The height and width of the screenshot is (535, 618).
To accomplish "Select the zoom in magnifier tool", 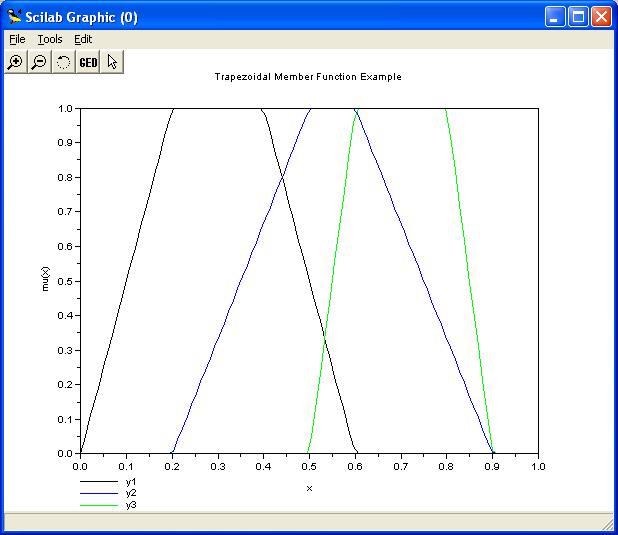I will pyautogui.click(x=15, y=62).
